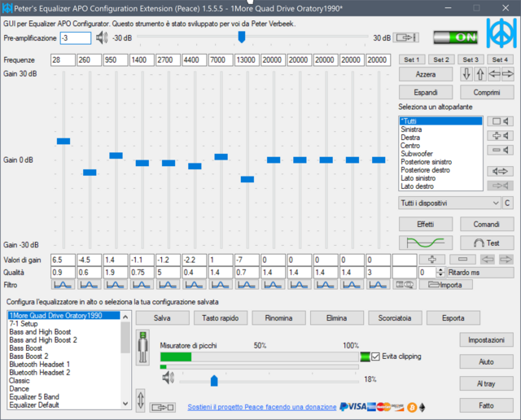The height and width of the screenshot is (420, 521).
Task: Select Set 4 preset slot
Action: click(500, 59)
